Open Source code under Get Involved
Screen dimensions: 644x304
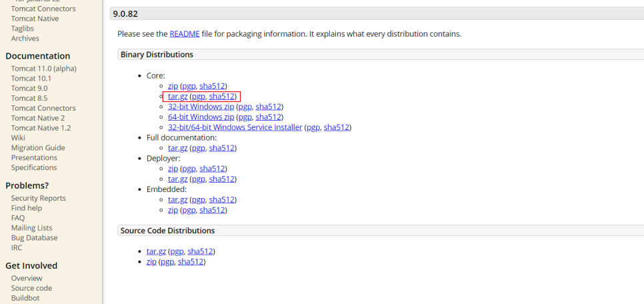pyautogui.click(x=31, y=288)
